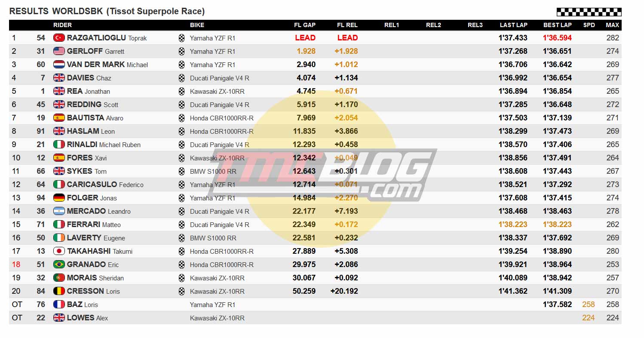This screenshot has height=338, width=644.
Task: Select rider name SYKES Tom
Action: coord(87,171)
